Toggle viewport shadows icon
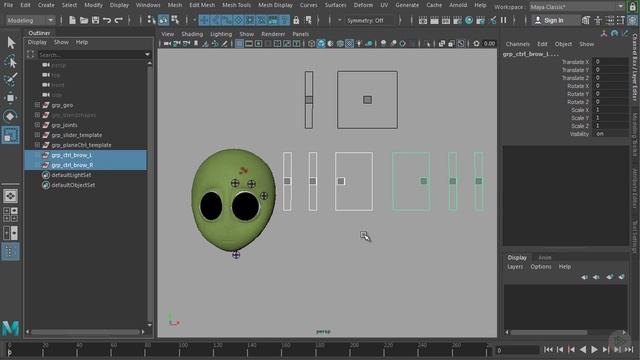 click(x=369, y=44)
